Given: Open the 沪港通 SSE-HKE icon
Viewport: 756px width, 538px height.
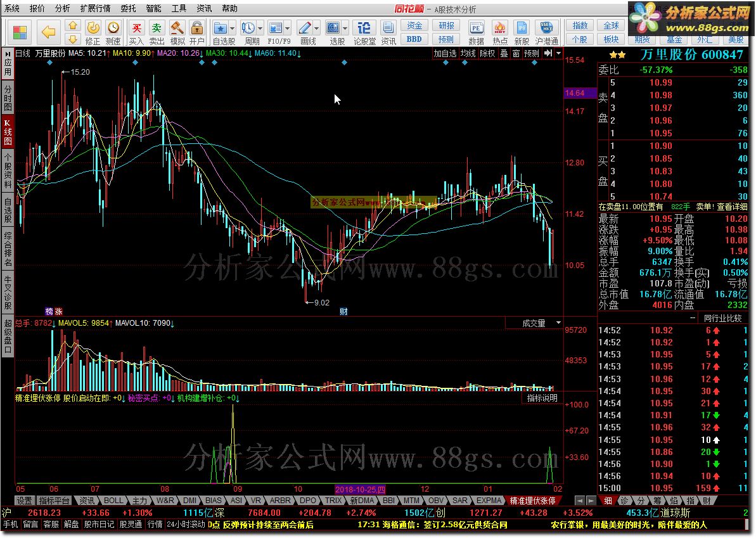Looking at the screenshot, I should pos(547,33).
